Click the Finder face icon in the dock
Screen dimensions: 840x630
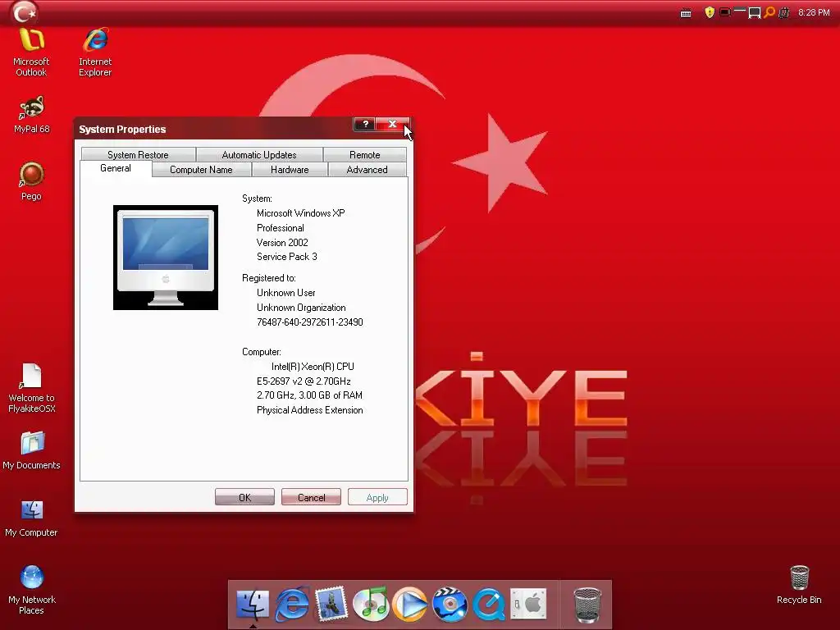pos(253,605)
